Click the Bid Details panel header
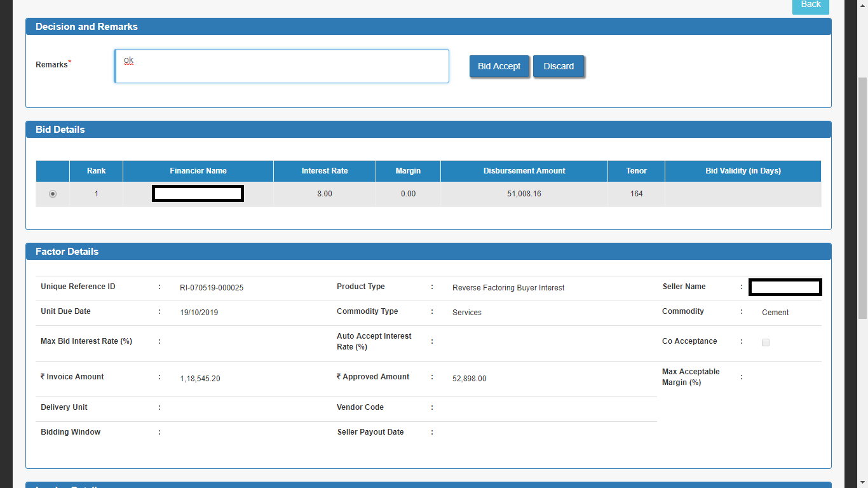The width and height of the screenshot is (868, 488). pyautogui.click(x=428, y=130)
